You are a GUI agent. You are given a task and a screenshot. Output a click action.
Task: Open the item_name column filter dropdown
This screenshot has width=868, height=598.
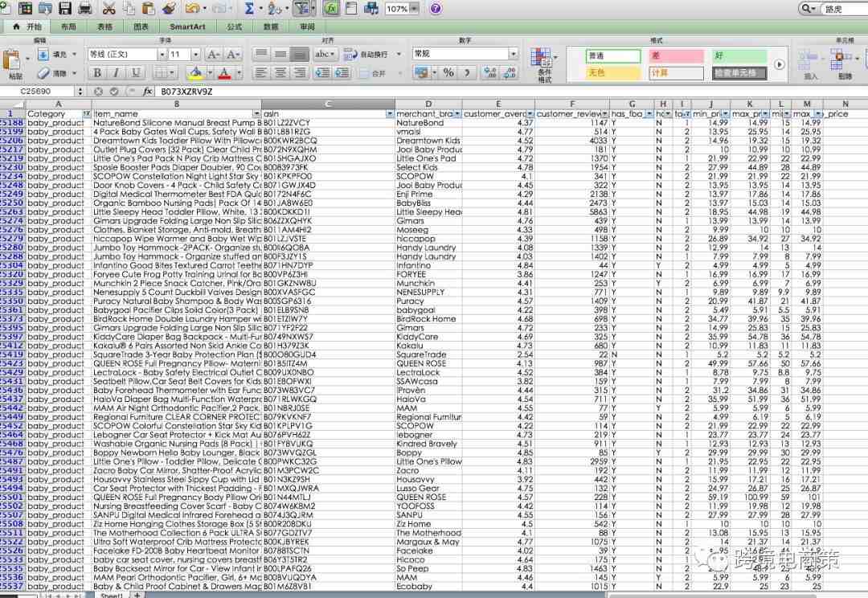tap(256, 113)
